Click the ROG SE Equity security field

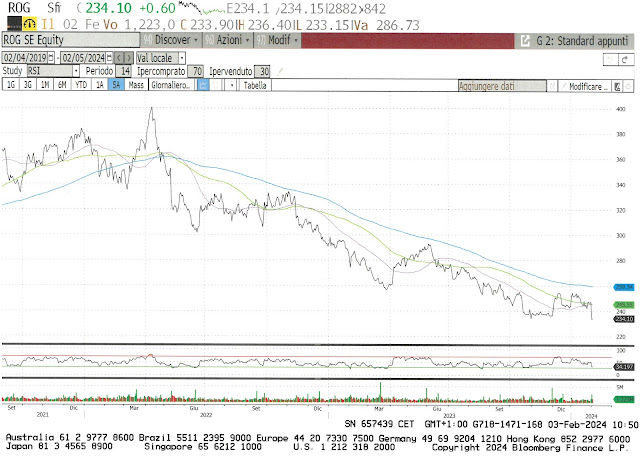coord(70,40)
